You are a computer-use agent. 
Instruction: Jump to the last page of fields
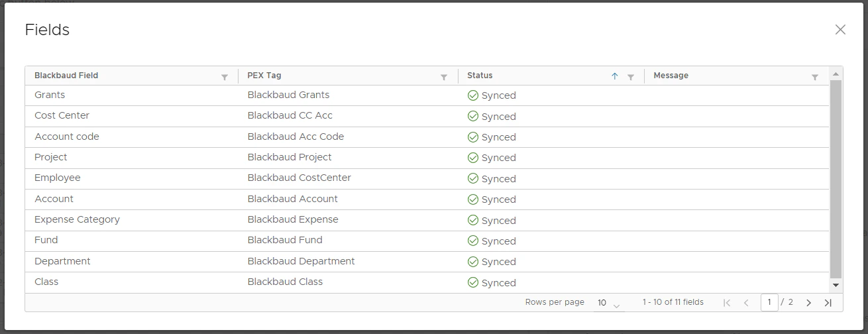click(828, 303)
